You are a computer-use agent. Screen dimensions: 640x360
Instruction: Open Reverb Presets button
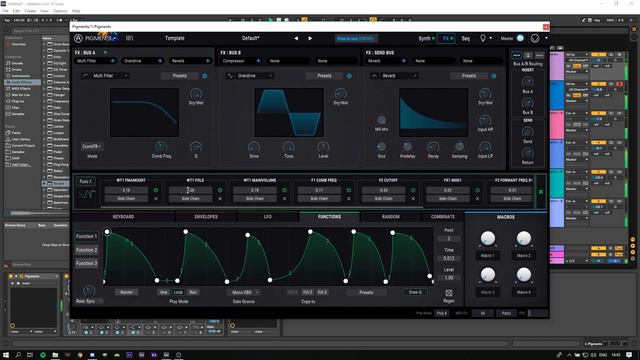pos(469,76)
